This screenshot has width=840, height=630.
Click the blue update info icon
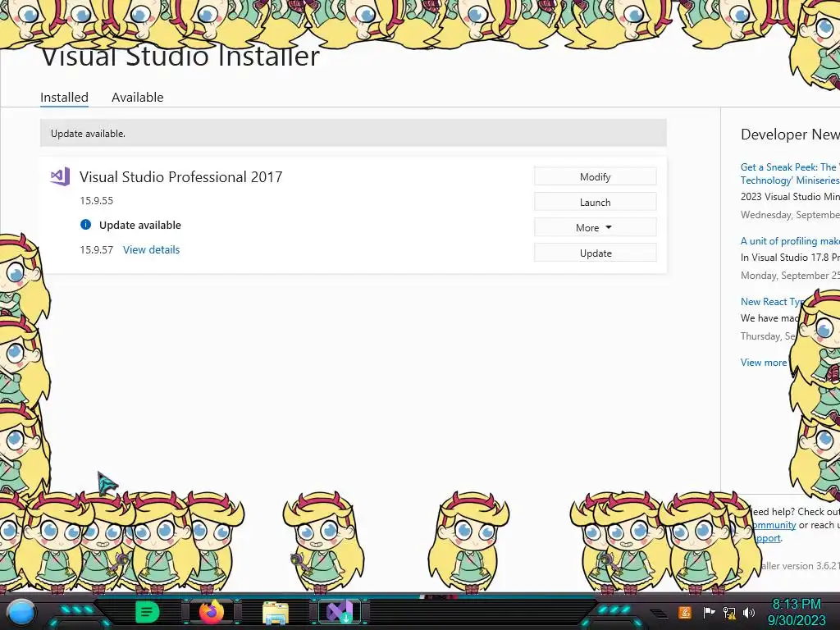pos(85,225)
